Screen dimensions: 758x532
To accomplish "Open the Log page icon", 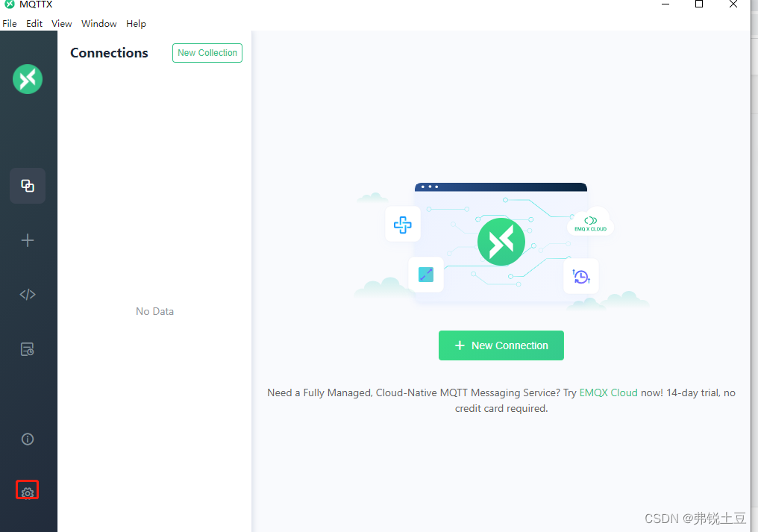I will tap(28, 349).
